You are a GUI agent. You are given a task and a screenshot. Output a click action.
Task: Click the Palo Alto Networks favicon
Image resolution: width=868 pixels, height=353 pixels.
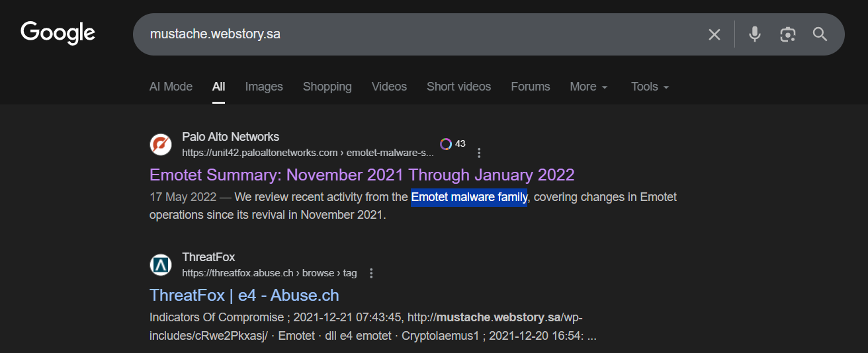(161, 144)
